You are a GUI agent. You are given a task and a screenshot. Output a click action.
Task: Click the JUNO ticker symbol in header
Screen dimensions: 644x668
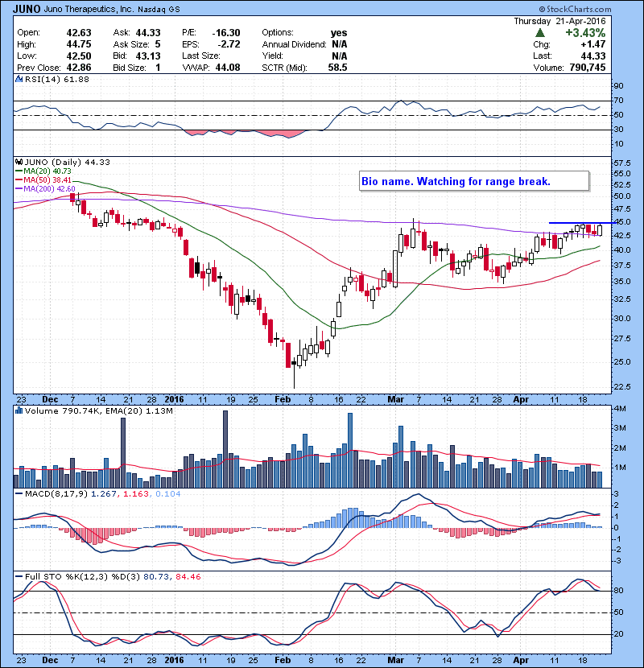click(27, 9)
